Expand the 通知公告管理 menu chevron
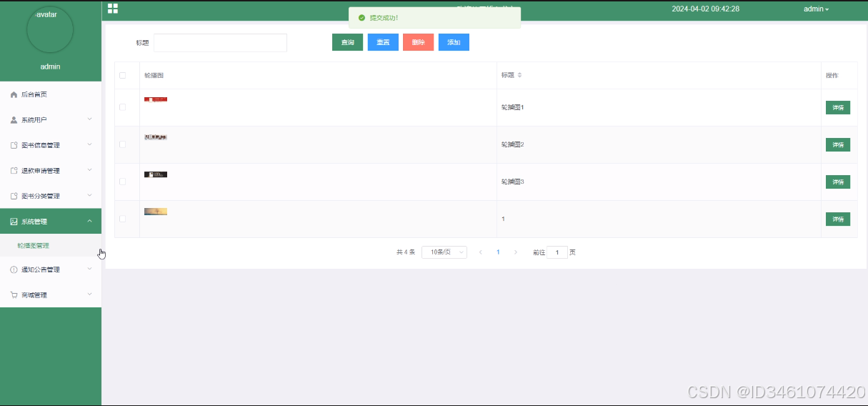This screenshot has width=868, height=406. tap(89, 269)
